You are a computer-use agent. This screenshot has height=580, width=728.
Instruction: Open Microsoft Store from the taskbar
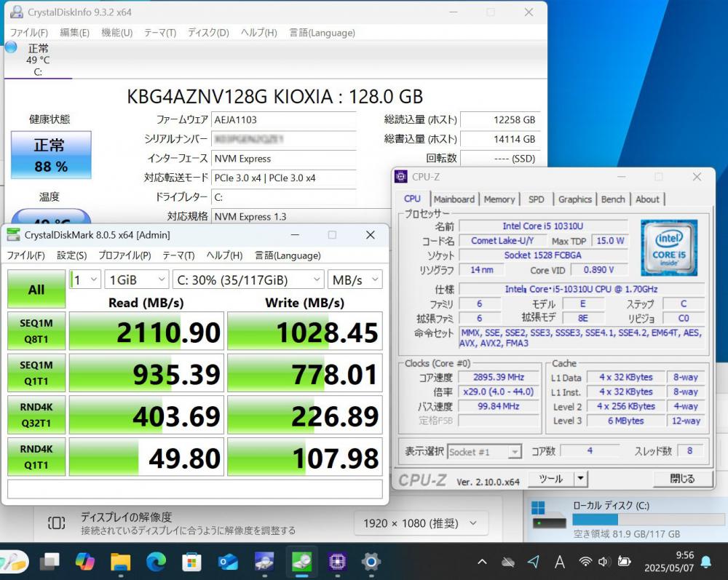click(x=191, y=562)
